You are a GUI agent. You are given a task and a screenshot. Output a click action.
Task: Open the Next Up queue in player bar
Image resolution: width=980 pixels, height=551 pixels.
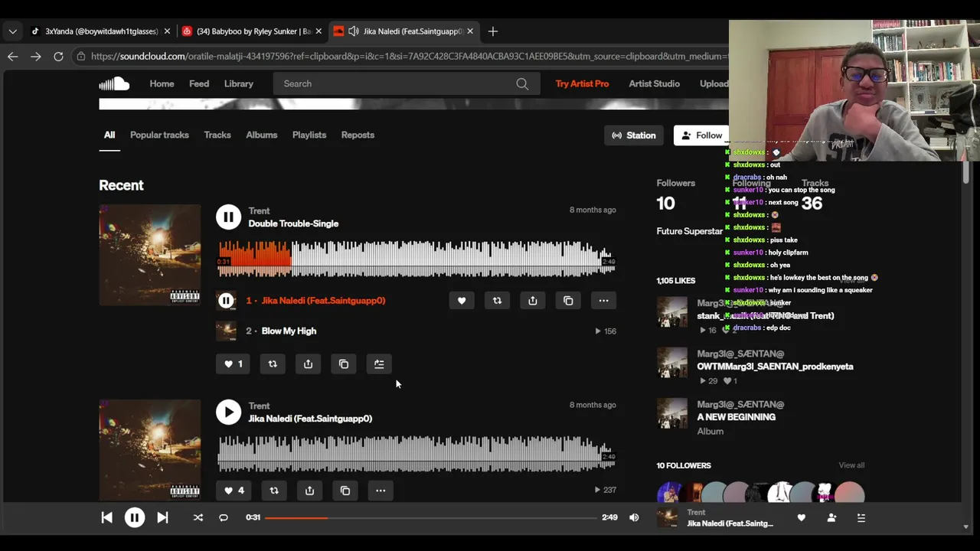pyautogui.click(x=861, y=518)
